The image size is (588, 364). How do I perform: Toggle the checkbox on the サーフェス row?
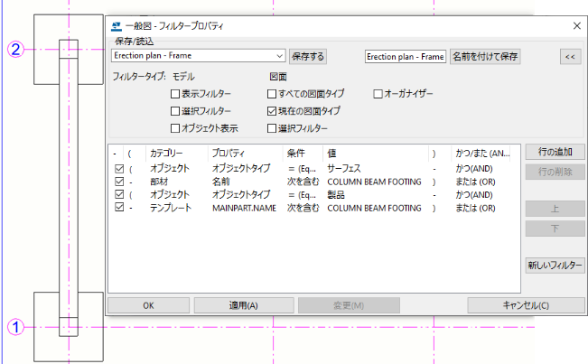tap(119, 168)
